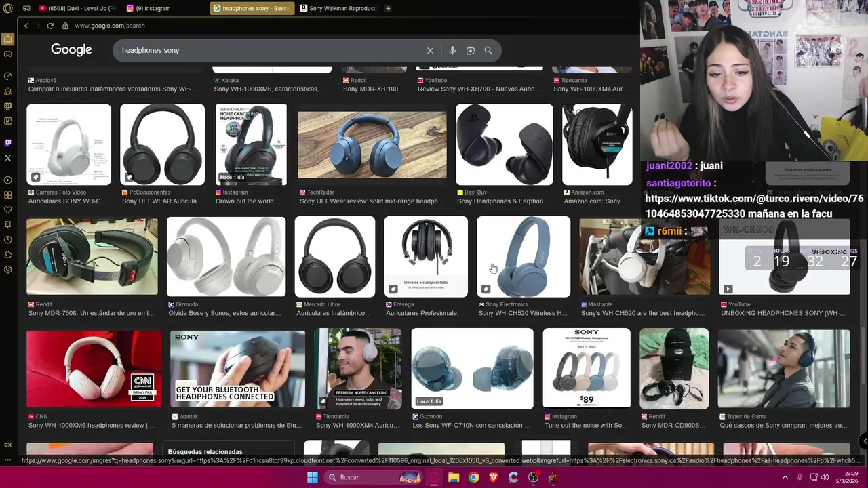Open the GX Cleaner sidebar icon
This screenshot has width=868, height=488.
tap(8, 91)
